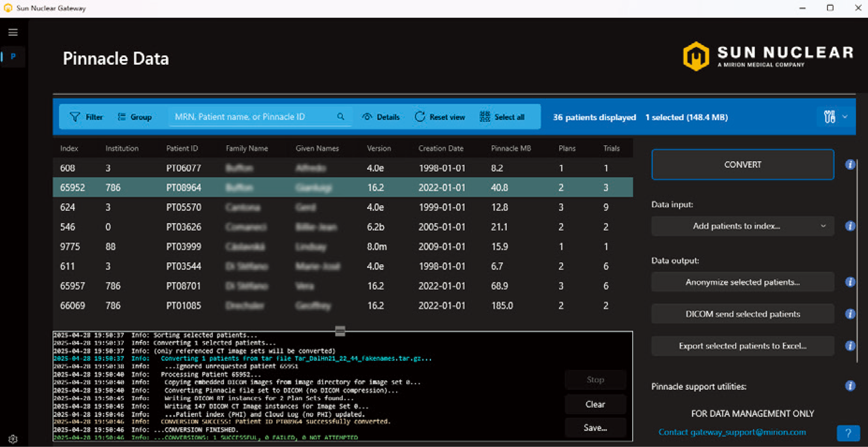Select patient row PT05570
This screenshot has width=868, height=447.
pos(343,207)
